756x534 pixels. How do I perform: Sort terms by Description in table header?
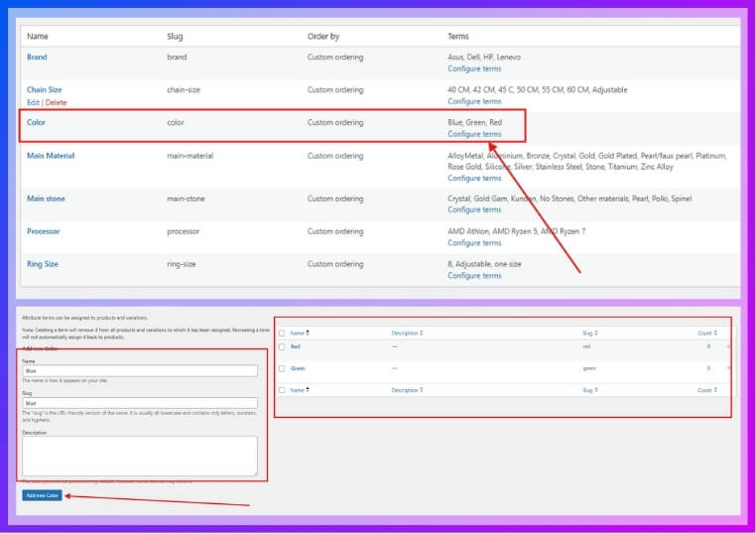(407, 333)
